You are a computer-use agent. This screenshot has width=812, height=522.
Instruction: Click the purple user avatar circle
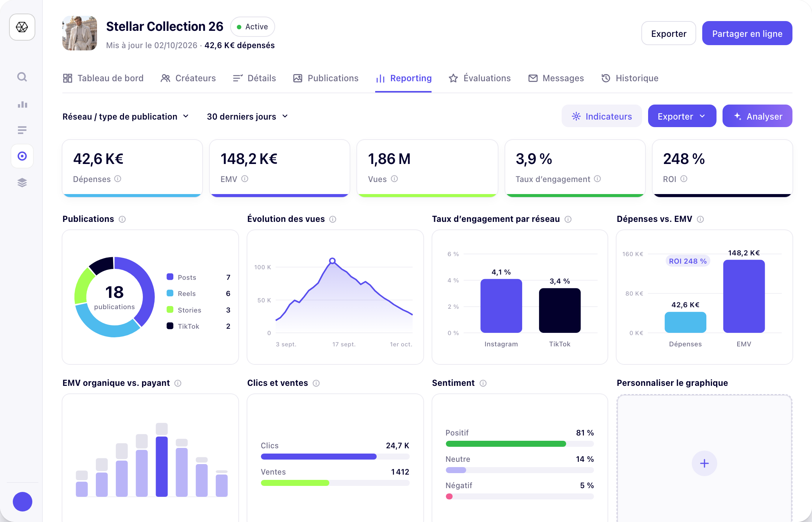pyautogui.click(x=23, y=502)
